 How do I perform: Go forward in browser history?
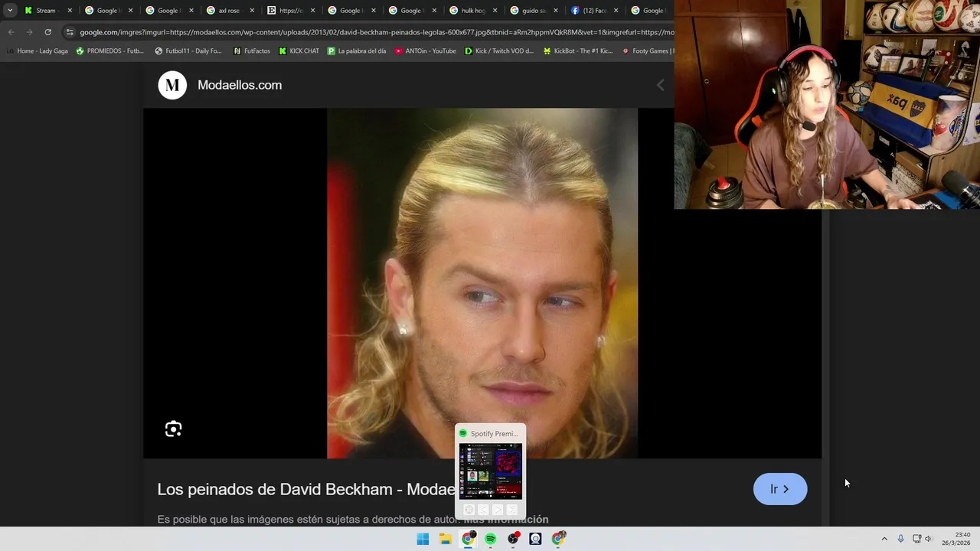pyautogui.click(x=29, y=32)
